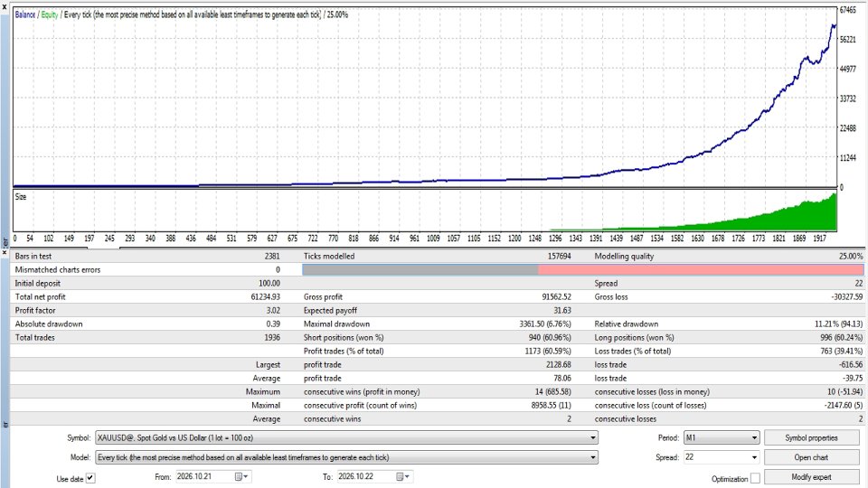Select the Largest loss trade value -616.56
This screenshot has height=488, width=868.
(851, 364)
